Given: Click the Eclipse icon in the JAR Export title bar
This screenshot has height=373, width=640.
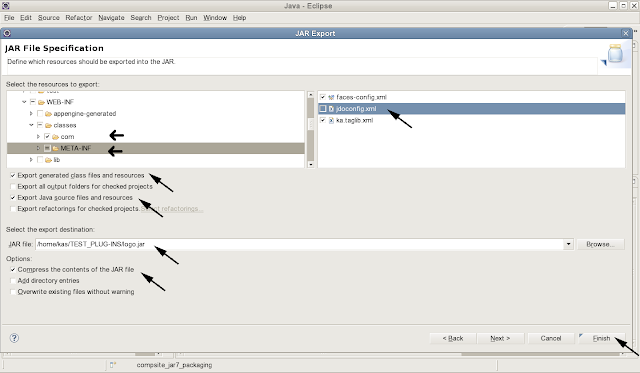Looking at the screenshot, I should (7, 33).
